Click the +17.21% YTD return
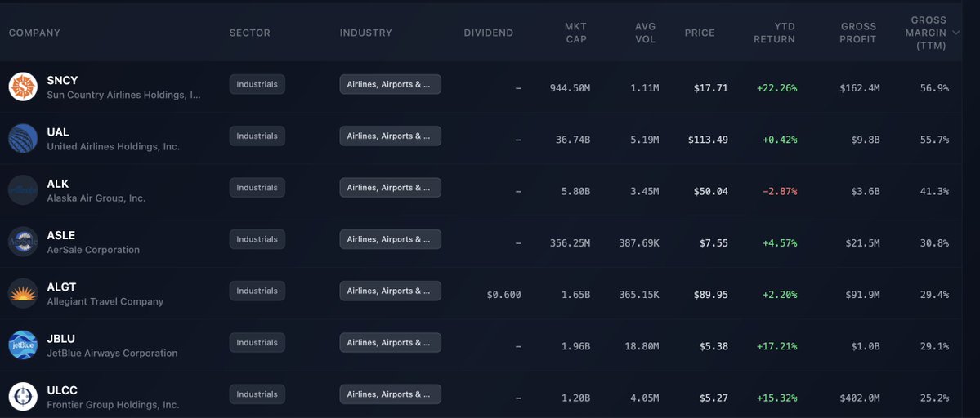Viewport: 980px width, 418px height. pyautogui.click(x=776, y=347)
